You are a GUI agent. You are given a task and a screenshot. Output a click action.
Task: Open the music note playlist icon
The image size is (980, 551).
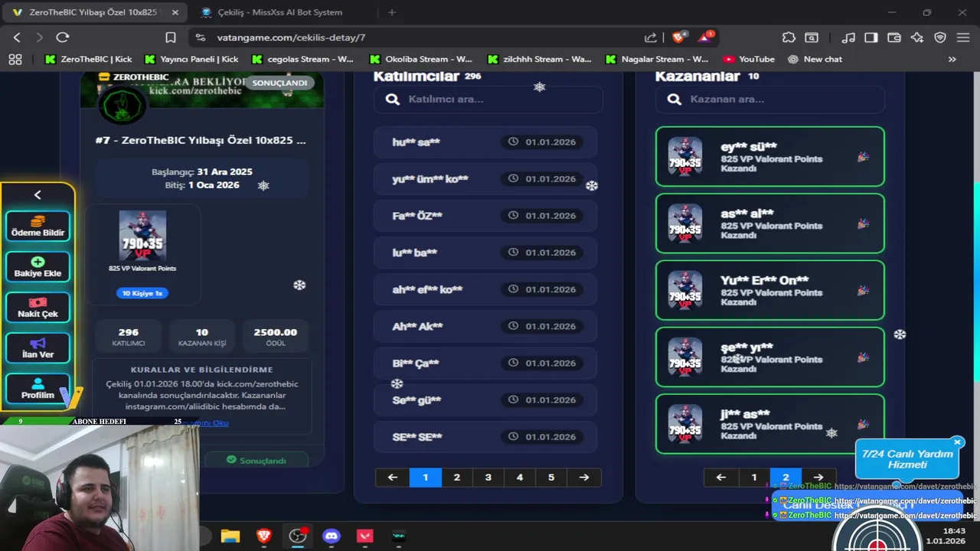click(x=848, y=37)
